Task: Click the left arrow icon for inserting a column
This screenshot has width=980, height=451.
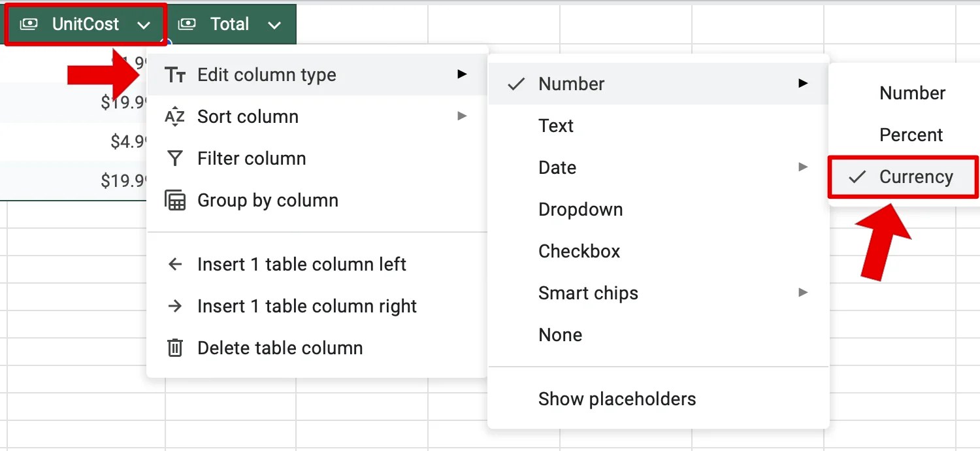Action: click(x=174, y=264)
